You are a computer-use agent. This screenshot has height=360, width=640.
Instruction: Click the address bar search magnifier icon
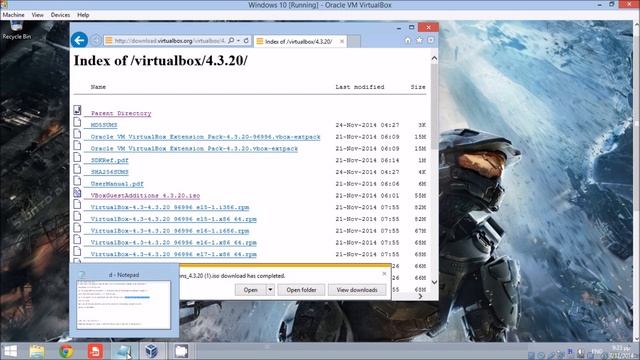(x=231, y=40)
